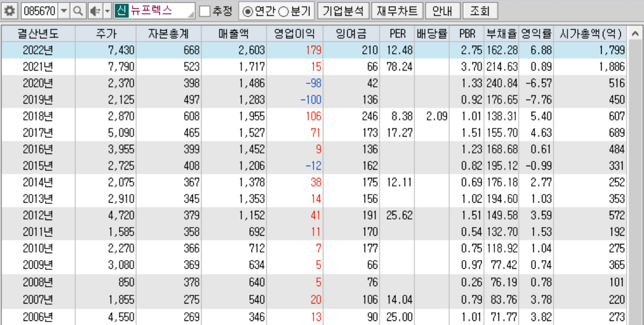Click the 자본총계 column header

click(169, 34)
